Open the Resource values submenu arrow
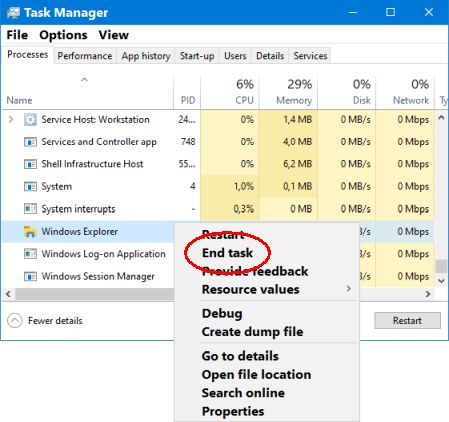Viewport: 449px width, 422px height. tap(349, 289)
